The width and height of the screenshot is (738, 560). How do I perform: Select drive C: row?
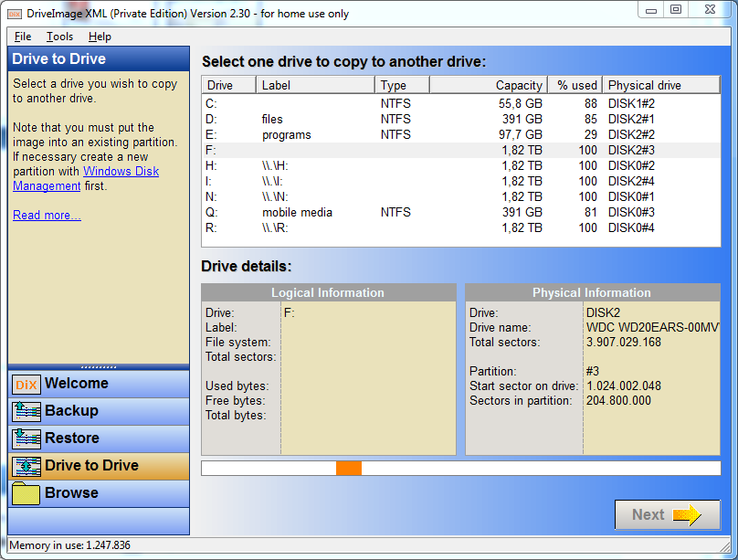pyautogui.click(x=460, y=103)
